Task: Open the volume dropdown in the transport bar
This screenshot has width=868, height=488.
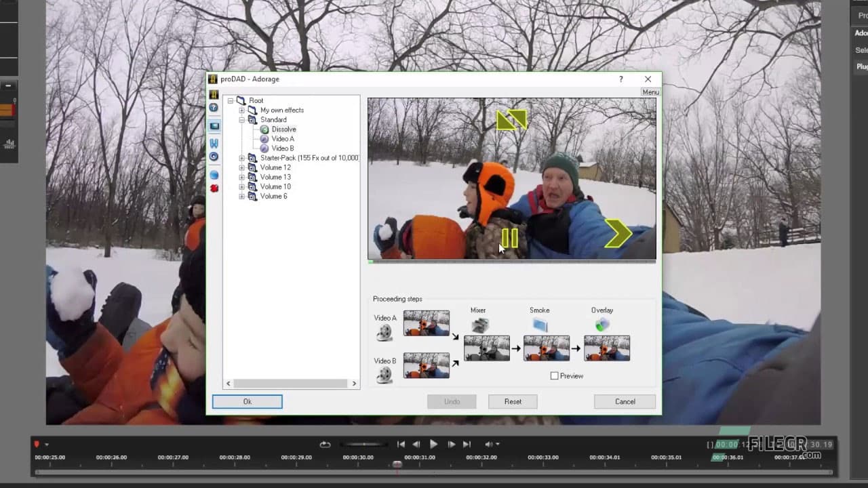Action: click(x=497, y=444)
